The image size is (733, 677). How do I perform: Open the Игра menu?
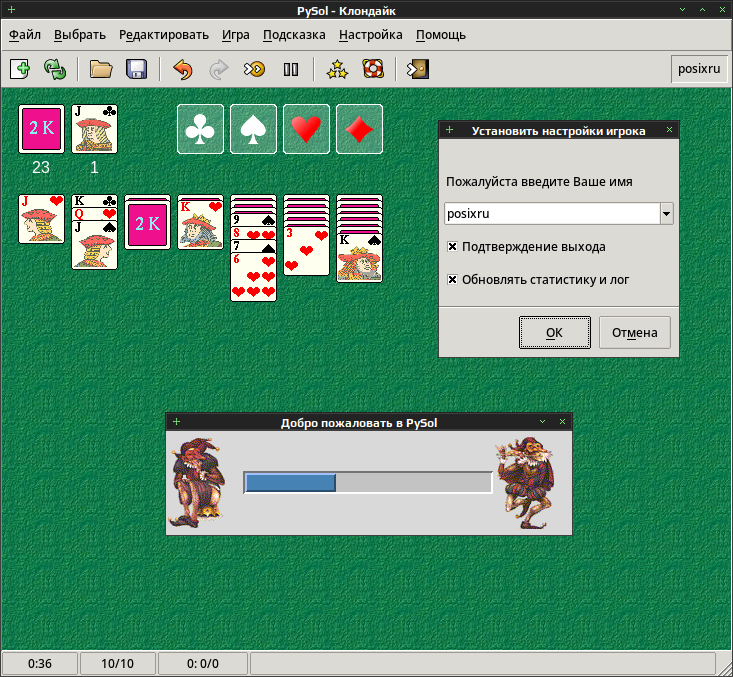click(236, 35)
